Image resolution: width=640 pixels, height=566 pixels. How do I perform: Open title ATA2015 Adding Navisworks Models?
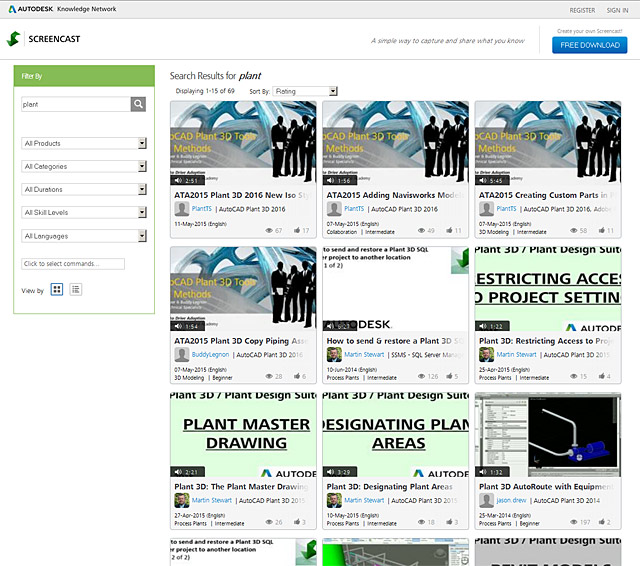click(395, 195)
